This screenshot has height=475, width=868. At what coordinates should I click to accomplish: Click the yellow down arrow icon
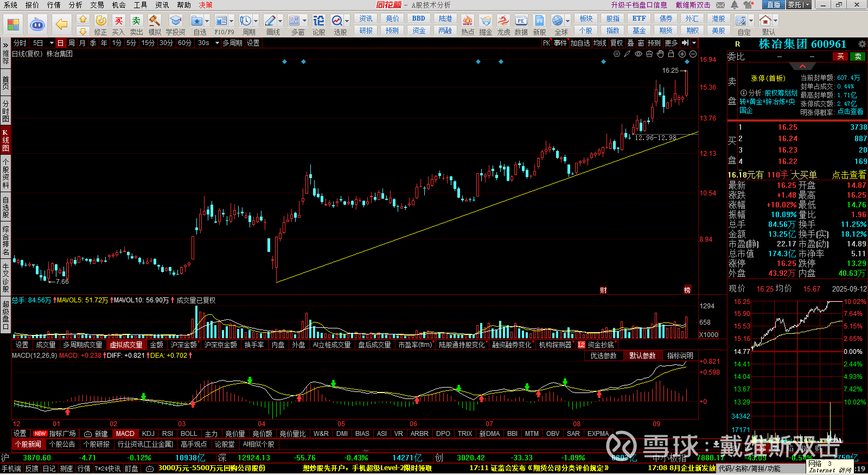[x=83, y=31]
